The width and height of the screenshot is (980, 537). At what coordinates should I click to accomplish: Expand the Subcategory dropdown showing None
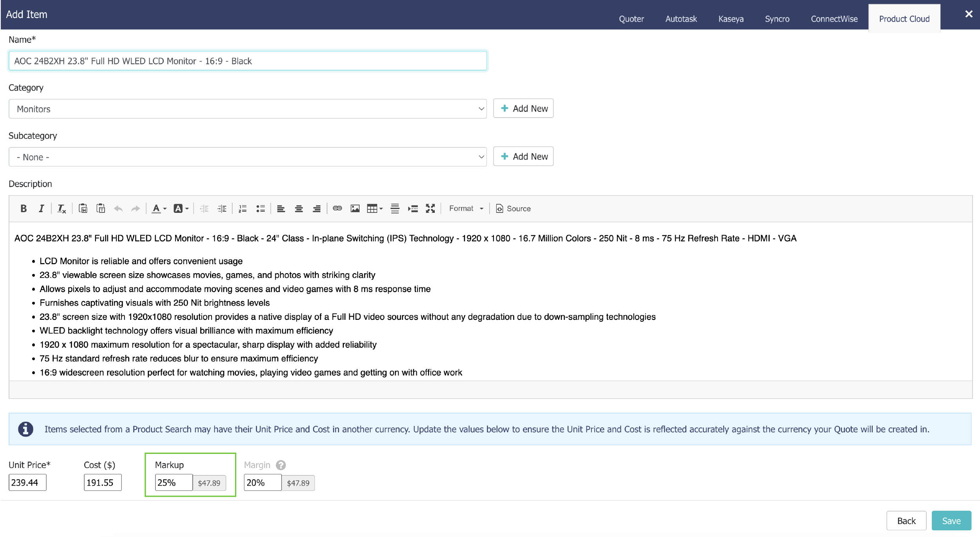[248, 157]
